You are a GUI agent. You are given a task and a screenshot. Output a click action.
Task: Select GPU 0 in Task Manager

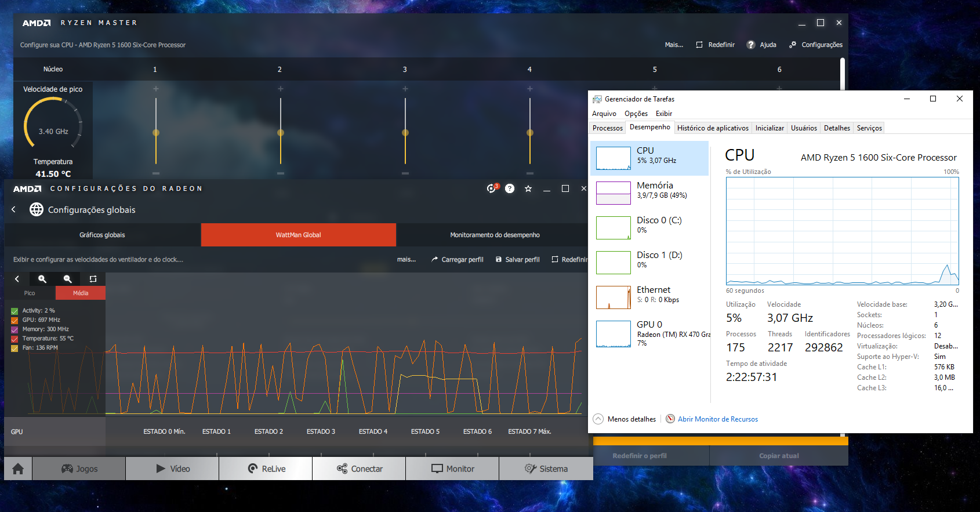point(649,333)
